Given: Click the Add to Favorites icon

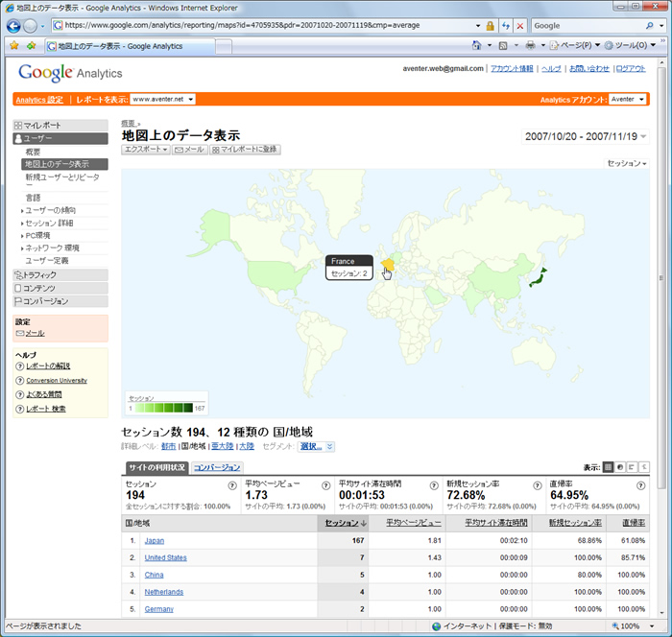Looking at the screenshot, I should [31, 45].
